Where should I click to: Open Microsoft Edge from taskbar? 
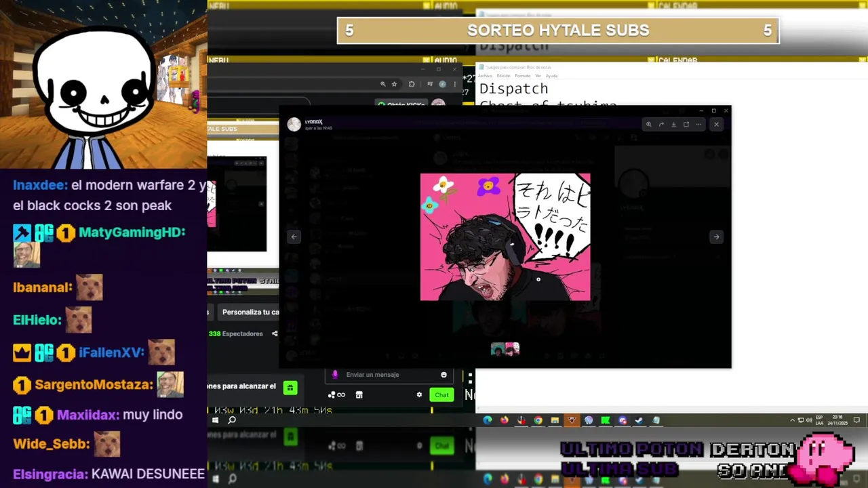click(488, 420)
